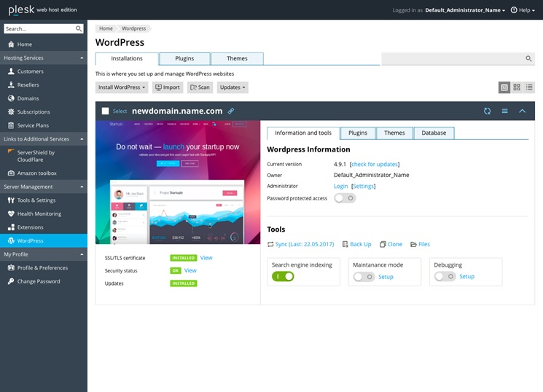View the Security status details
The height and width of the screenshot is (392, 543).
(x=190, y=270)
